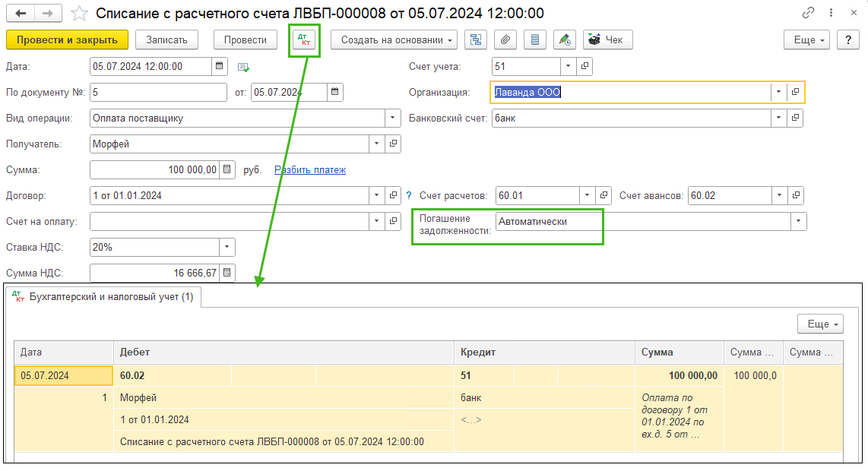
Task: Expand the Получатель dropdown
Action: (376, 144)
